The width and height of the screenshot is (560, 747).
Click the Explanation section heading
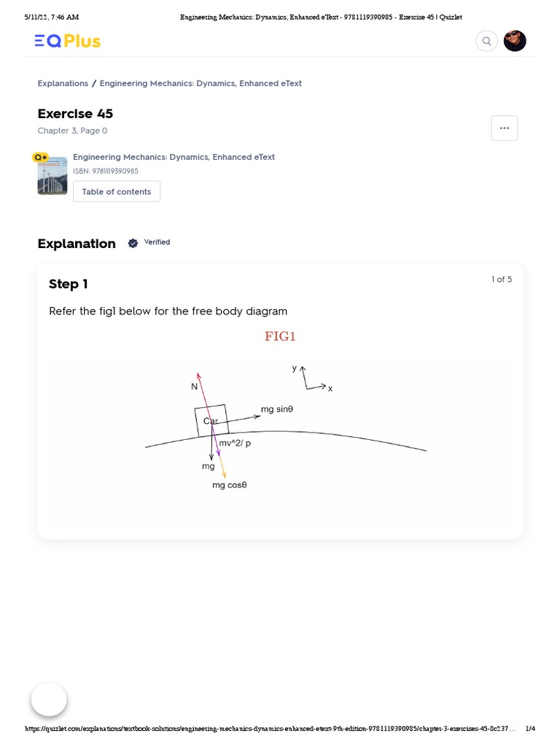[x=77, y=244]
